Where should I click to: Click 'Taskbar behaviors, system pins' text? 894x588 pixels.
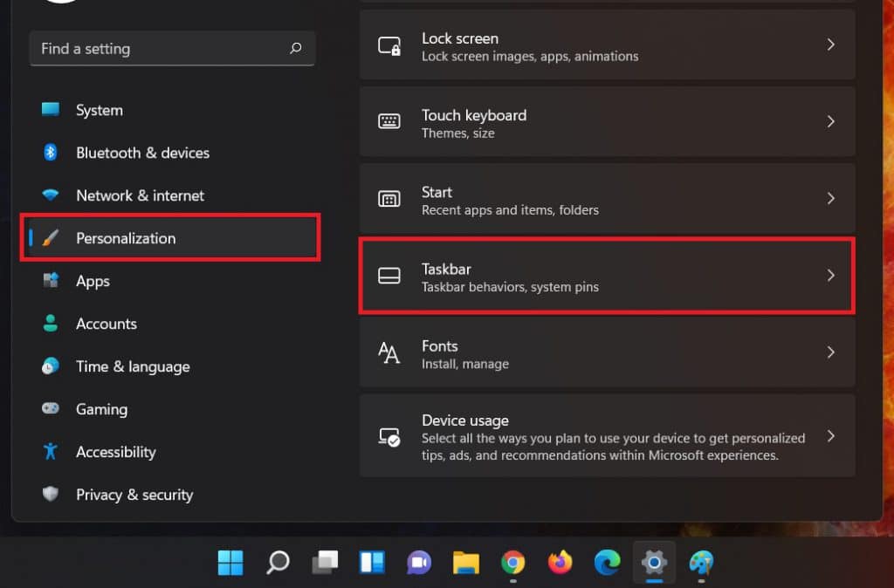click(510, 287)
